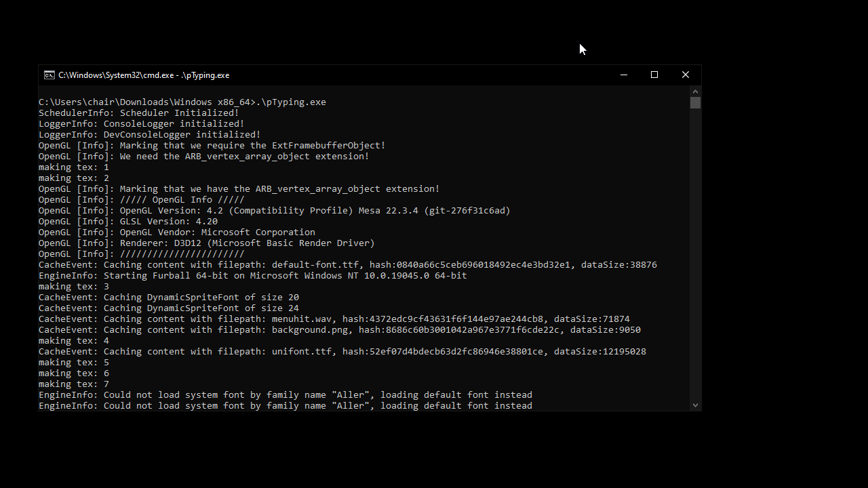Click the console scrollbar down arrow
This screenshot has width=868, height=488.
click(695, 405)
